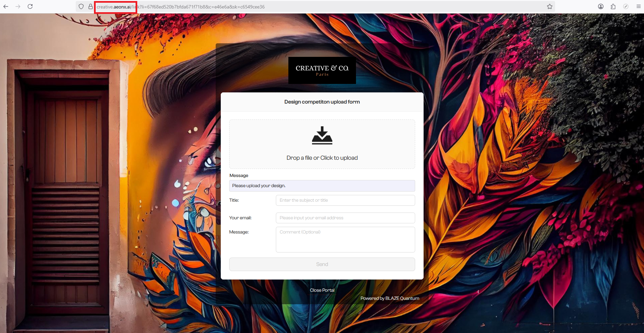644x333 pixels.
Task: Click 'Please upload your design.' message text
Action: point(259,186)
